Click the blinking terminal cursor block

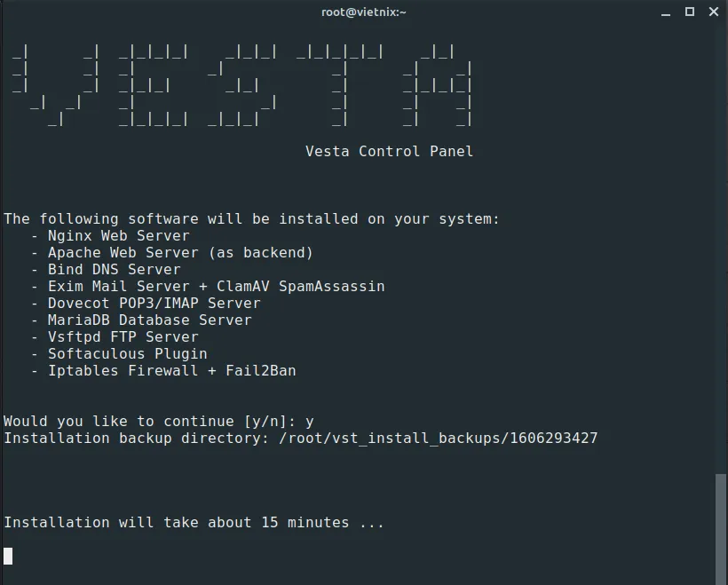[x=8, y=556]
